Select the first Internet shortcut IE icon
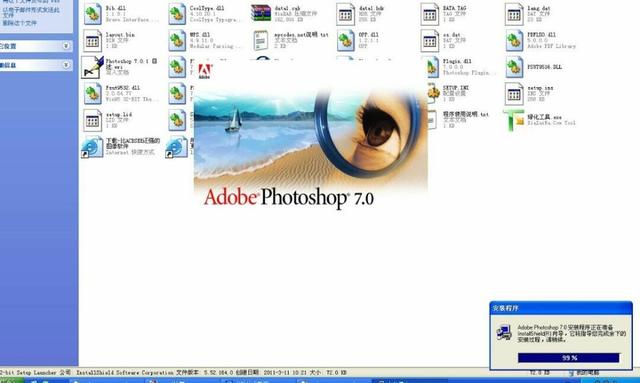The height and width of the screenshot is (383, 640). [92, 147]
